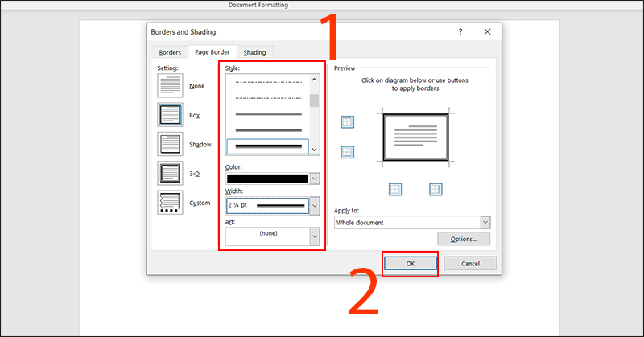This screenshot has height=337, width=644.
Task: Click the Style list scroll up arrow
Action: click(314, 80)
